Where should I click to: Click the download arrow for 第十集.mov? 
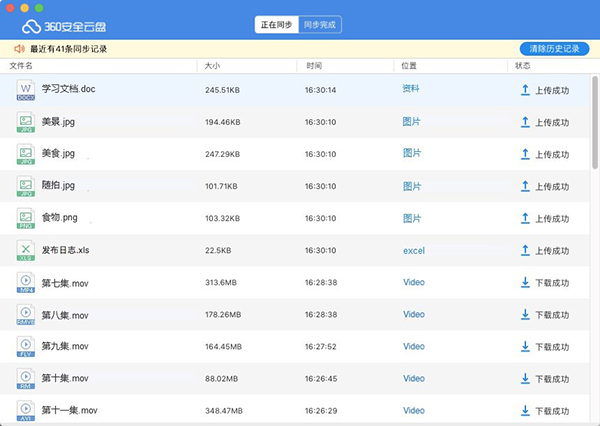[525, 379]
